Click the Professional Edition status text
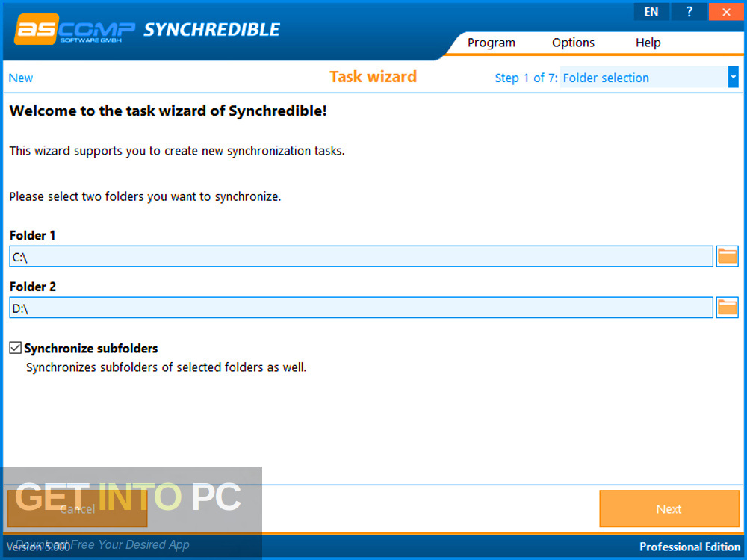 coord(689,547)
